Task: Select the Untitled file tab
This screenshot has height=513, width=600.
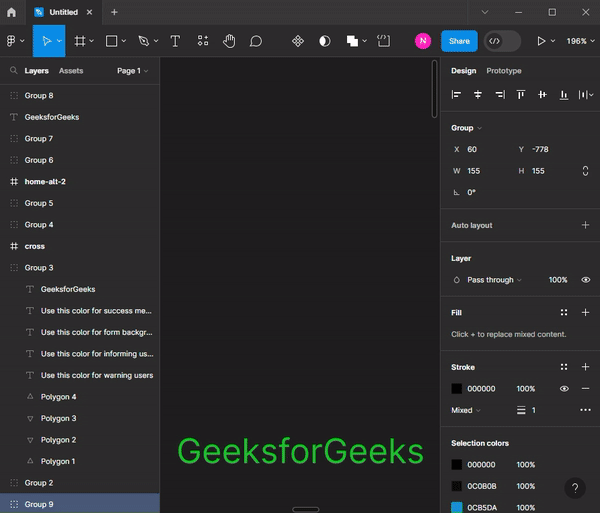Action: coord(63,12)
